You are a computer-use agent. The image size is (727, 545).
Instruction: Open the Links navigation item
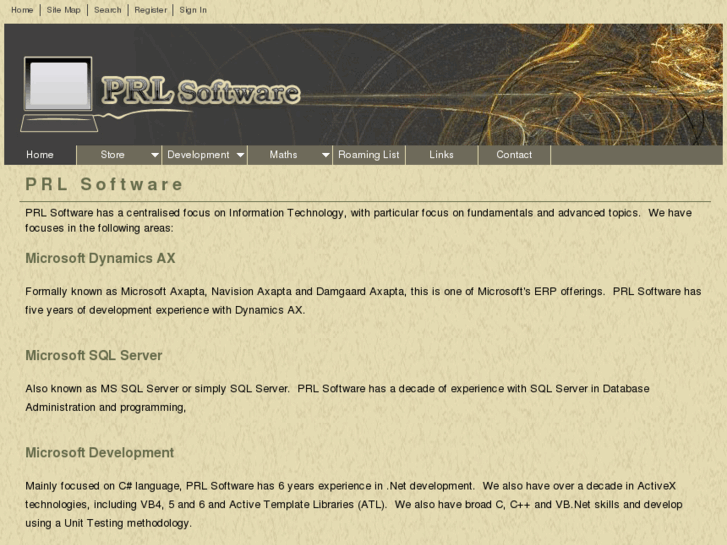441,155
